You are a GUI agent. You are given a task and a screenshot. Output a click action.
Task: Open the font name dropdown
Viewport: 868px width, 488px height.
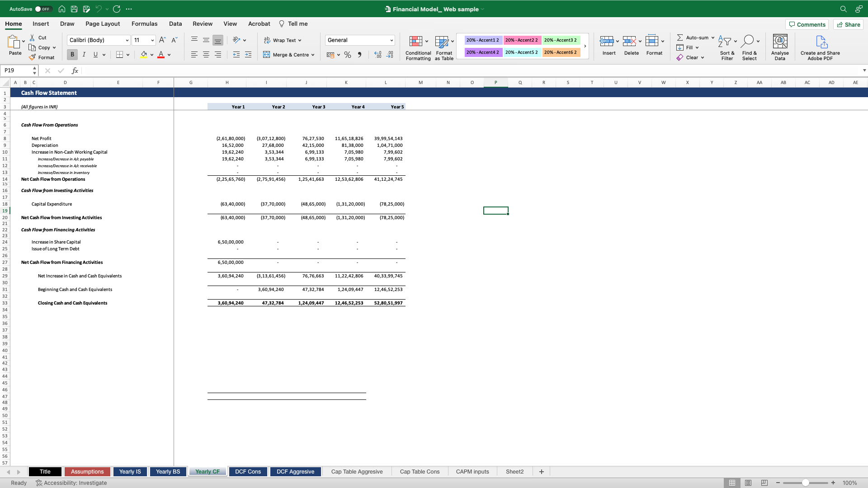click(127, 40)
